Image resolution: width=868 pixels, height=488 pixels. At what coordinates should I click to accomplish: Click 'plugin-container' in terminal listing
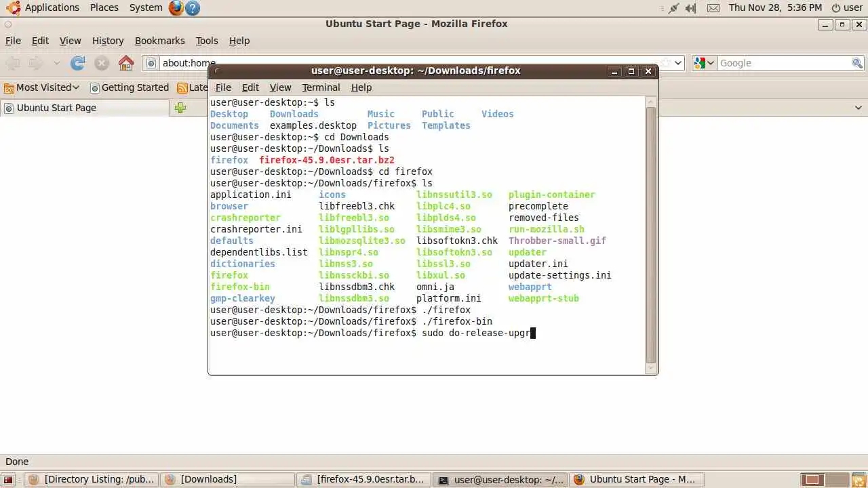(x=552, y=195)
